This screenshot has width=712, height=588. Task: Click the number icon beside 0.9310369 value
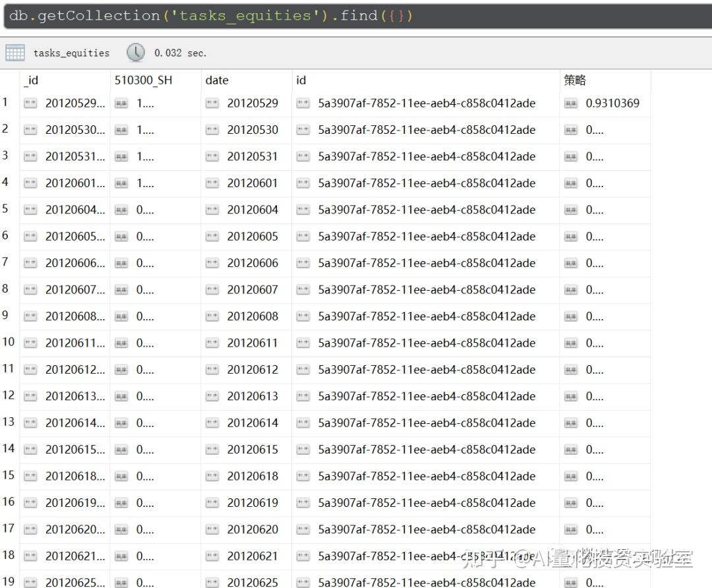pyautogui.click(x=571, y=103)
